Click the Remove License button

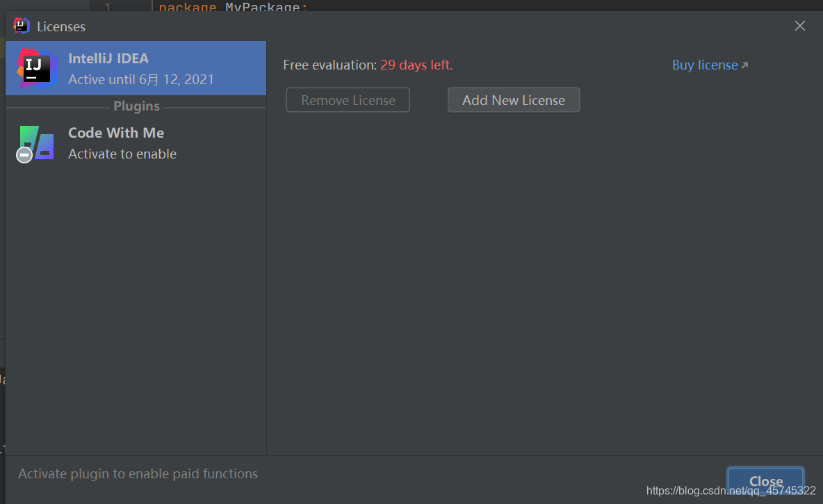(x=348, y=99)
